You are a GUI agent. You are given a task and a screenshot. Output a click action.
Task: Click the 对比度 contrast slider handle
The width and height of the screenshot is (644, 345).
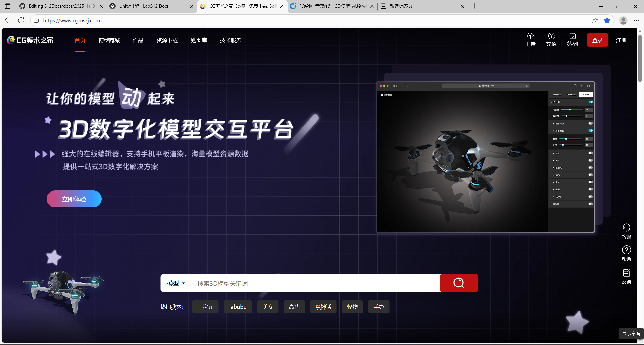pyautogui.click(x=570, y=110)
